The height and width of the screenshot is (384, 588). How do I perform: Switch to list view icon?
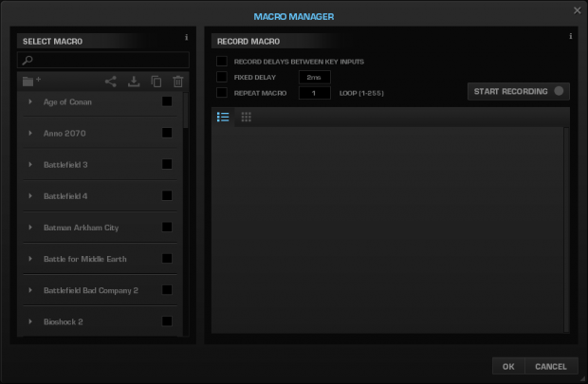[x=224, y=117]
